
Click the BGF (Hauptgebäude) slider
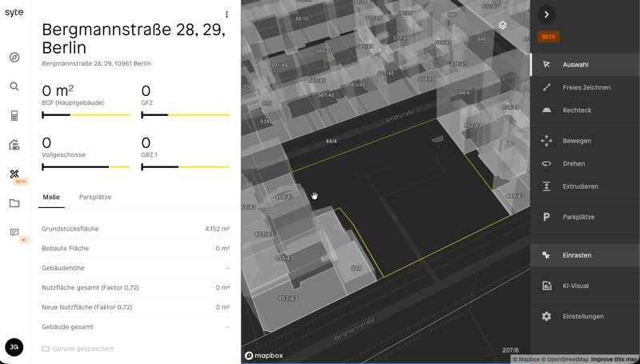tap(86, 115)
